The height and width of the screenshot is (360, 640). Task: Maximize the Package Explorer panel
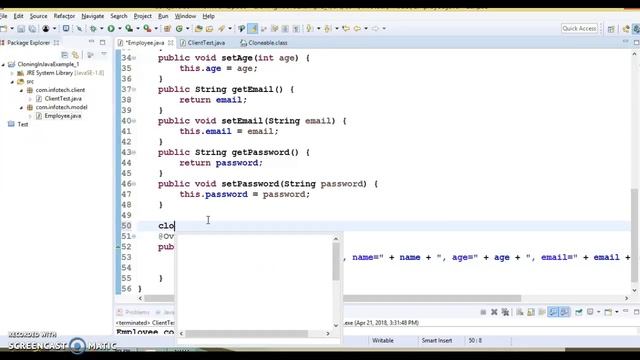coord(102,42)
